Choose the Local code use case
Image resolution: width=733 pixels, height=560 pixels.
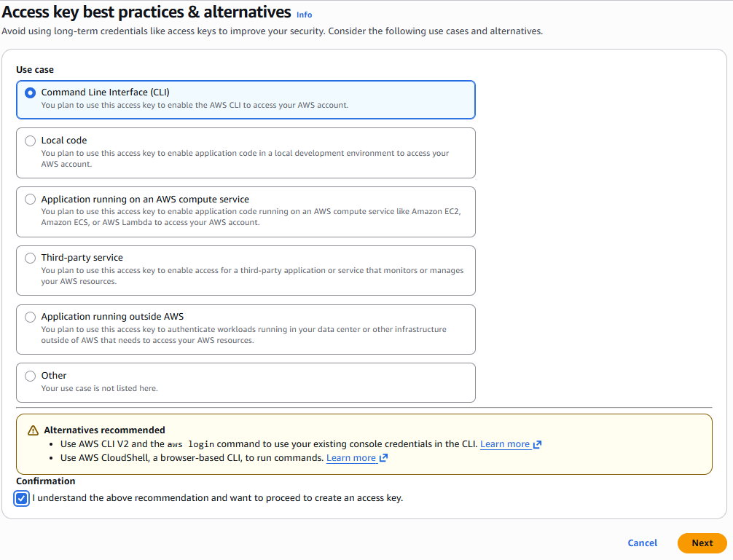[30, 141]
